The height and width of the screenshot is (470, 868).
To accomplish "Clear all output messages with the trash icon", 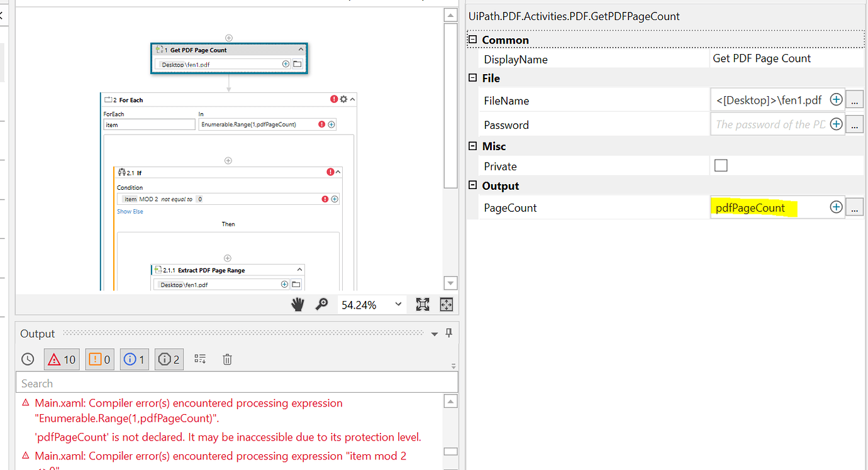I will [226, 359].
